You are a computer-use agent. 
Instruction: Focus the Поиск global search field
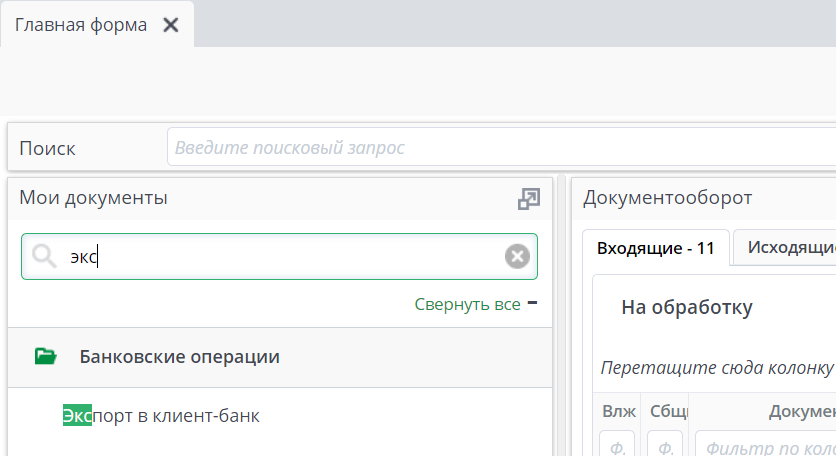(500, 148)
